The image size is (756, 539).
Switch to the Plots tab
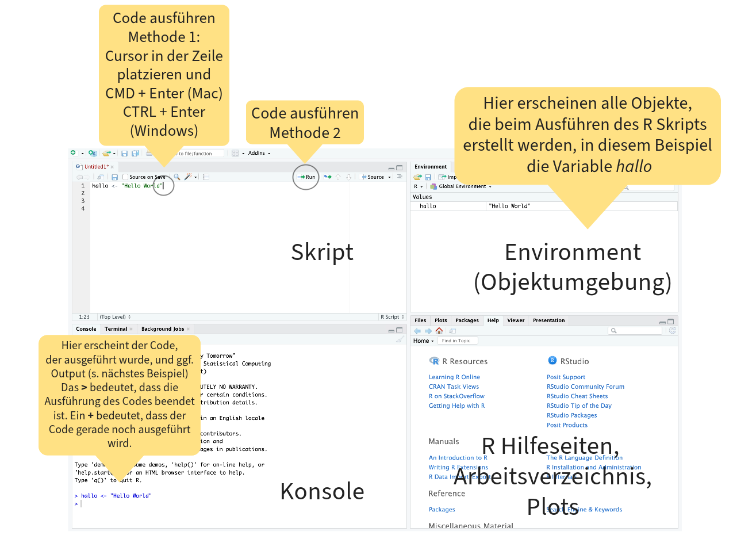click(x=440, y=320)
